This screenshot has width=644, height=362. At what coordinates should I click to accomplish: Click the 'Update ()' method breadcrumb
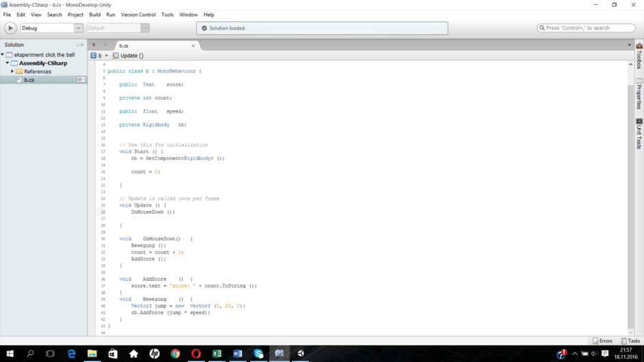pos(128,55)
